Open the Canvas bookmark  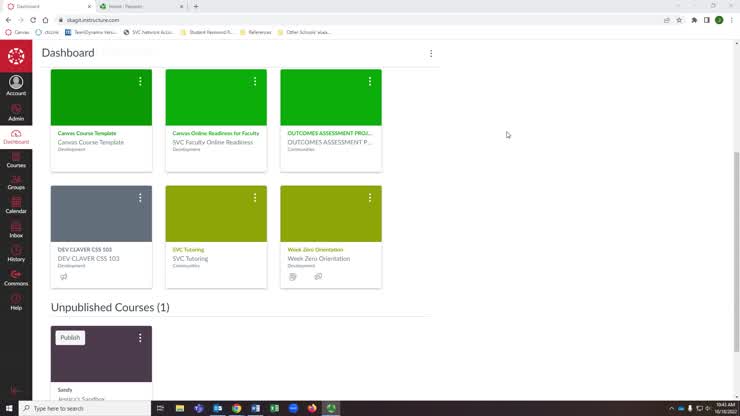coord(17,32)
